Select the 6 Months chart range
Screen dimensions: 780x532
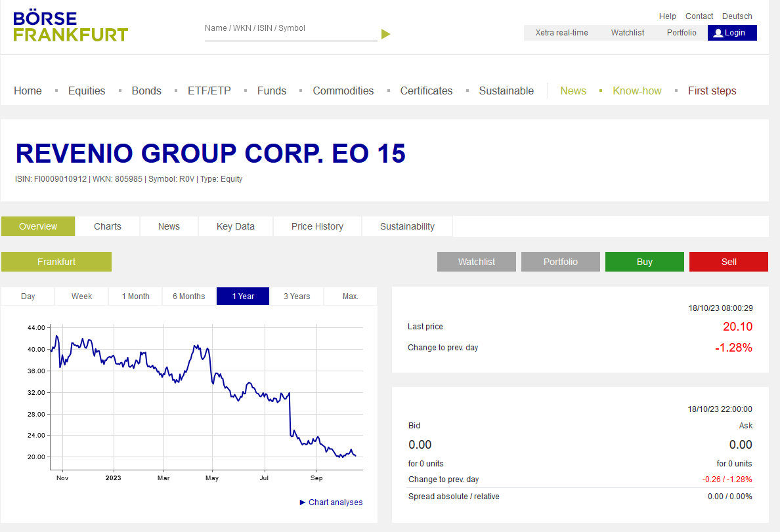(x=189, y=297)
